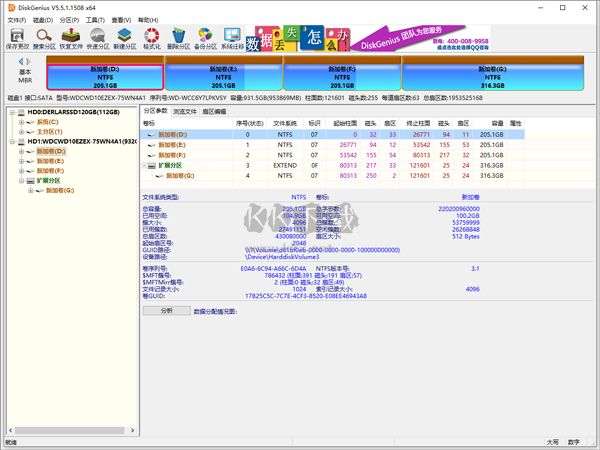Switch to the 扇区编辑 tab

[x=215, y=111]
